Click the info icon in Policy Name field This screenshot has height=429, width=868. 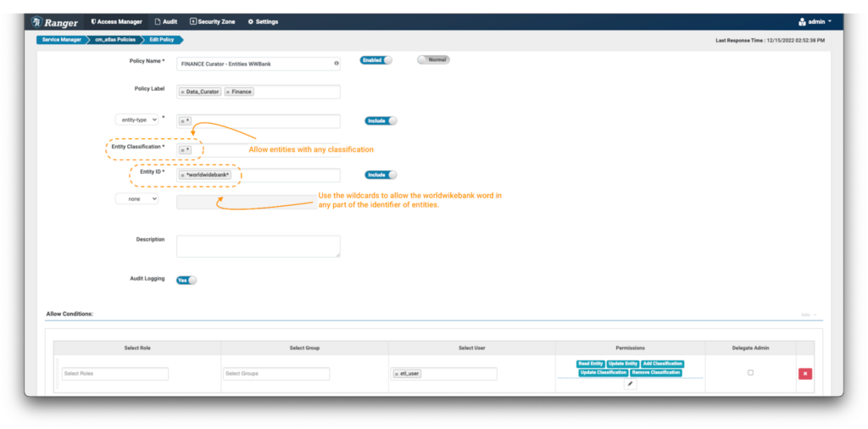[337, 63]
